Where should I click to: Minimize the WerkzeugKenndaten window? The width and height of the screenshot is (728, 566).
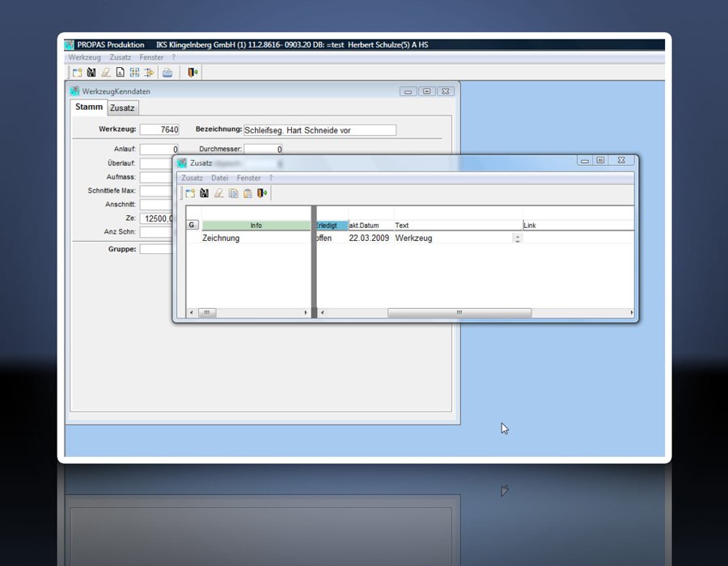pyautogui.click(x=408, y=91)
